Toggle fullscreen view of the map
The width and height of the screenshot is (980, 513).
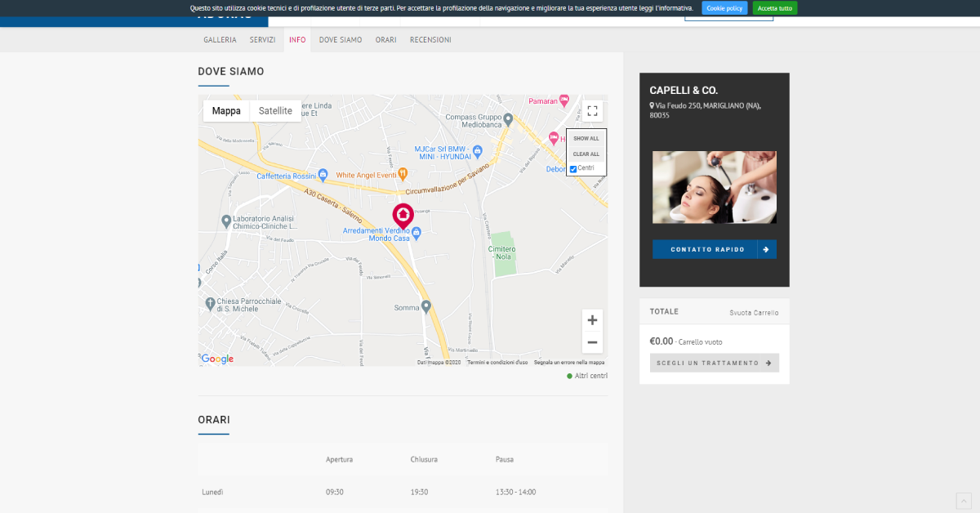coord(593,111)
